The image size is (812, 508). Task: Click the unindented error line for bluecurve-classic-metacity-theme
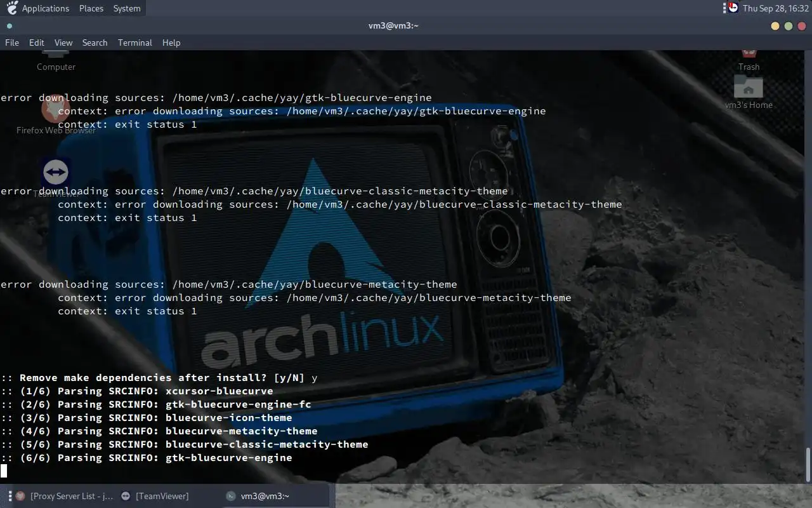[254, 191]
